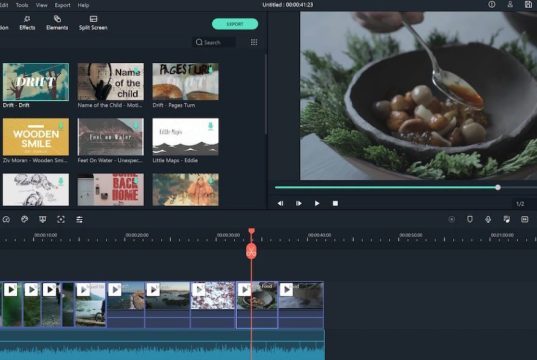Select the audio waveform track
537x360 pixels.
coord(162,345)
